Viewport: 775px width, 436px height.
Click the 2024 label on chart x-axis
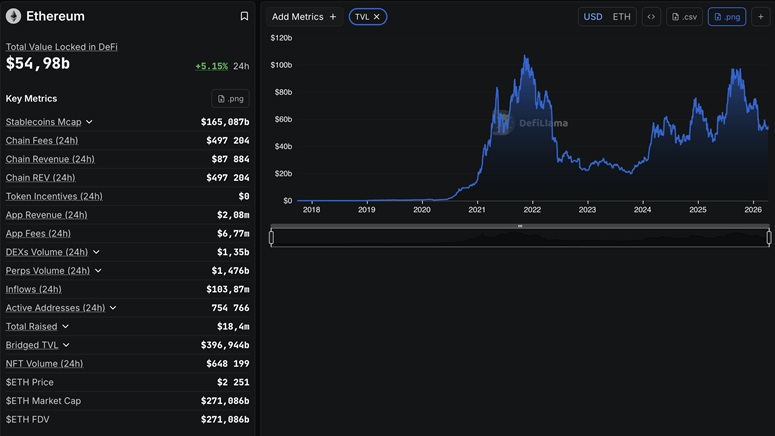[643, 210]
